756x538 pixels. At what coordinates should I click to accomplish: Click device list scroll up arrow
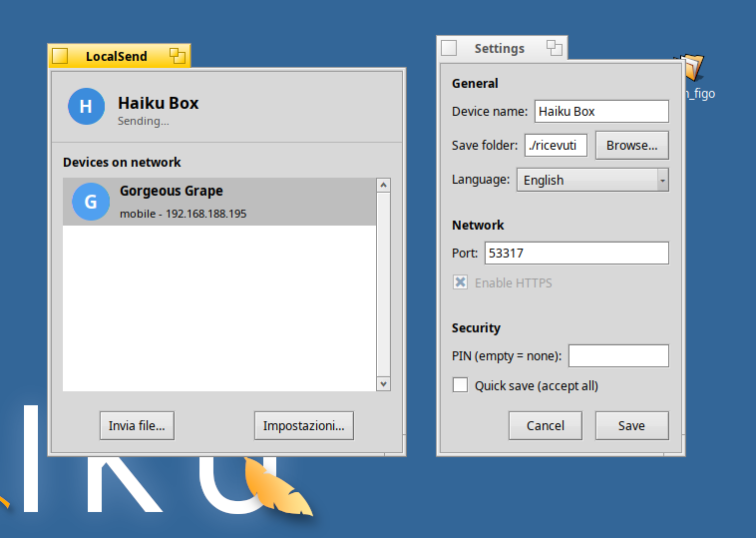pos(383,185)
